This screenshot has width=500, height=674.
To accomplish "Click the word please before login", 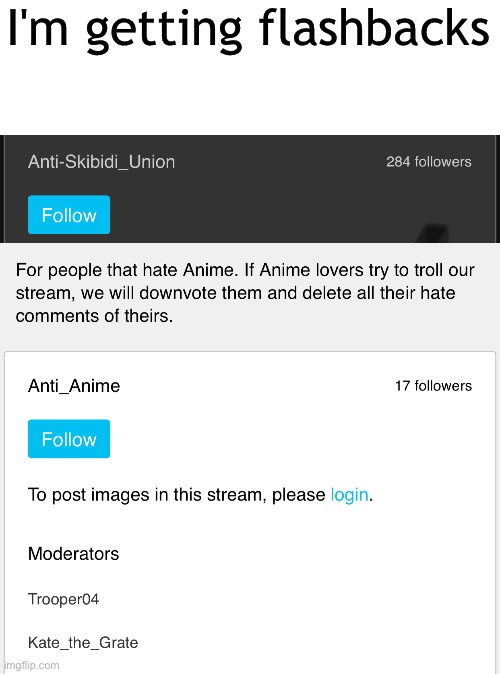I will tap(299, 495).
